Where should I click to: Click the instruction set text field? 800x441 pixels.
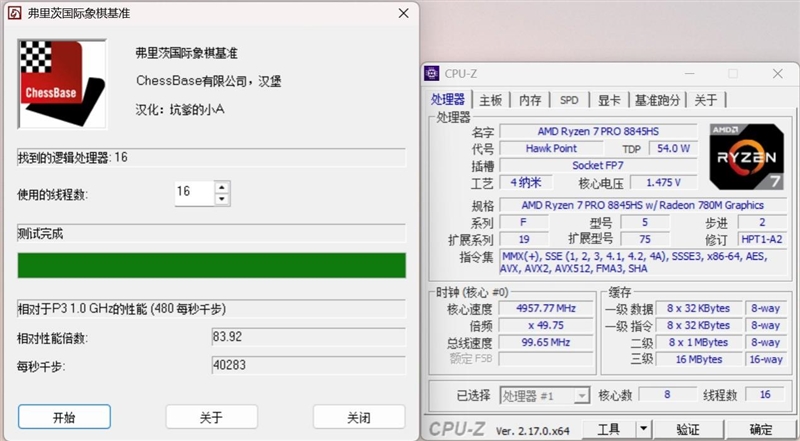pos(643,262)
